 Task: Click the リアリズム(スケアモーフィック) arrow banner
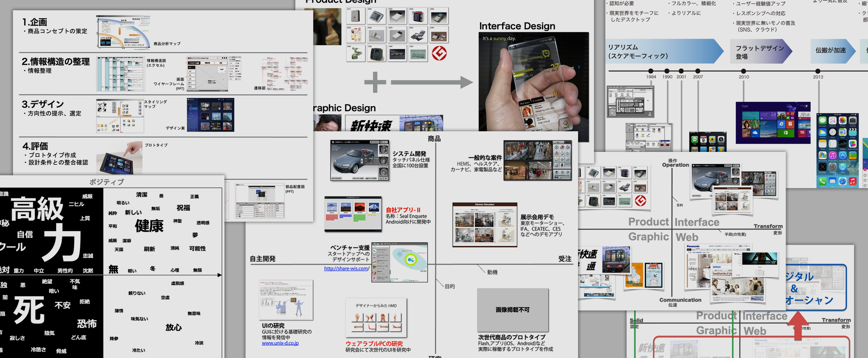tap(665, 51)
